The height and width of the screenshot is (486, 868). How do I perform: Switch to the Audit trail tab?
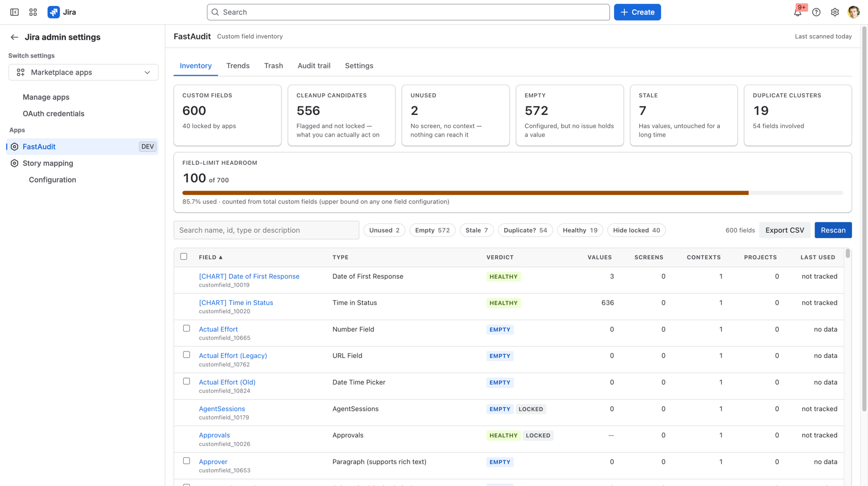pos(314,66)
